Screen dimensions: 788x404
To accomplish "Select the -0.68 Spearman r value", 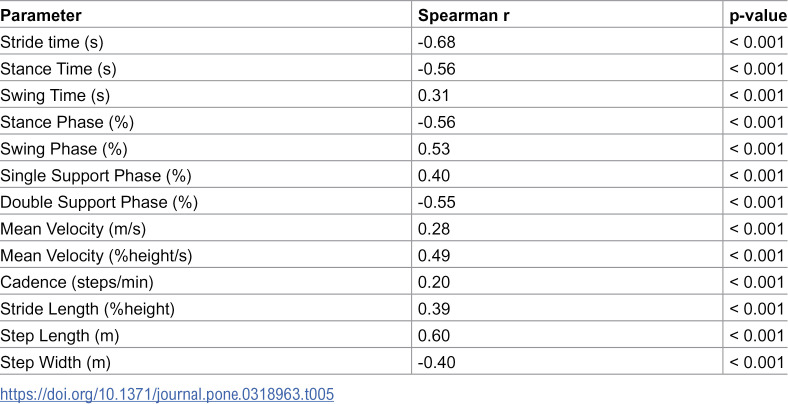I will [x=437, y=42].
